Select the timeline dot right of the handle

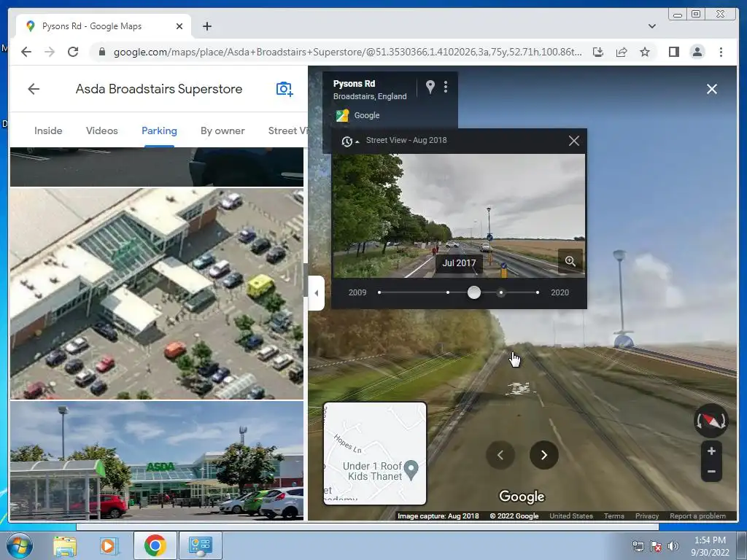coord(500,292)
